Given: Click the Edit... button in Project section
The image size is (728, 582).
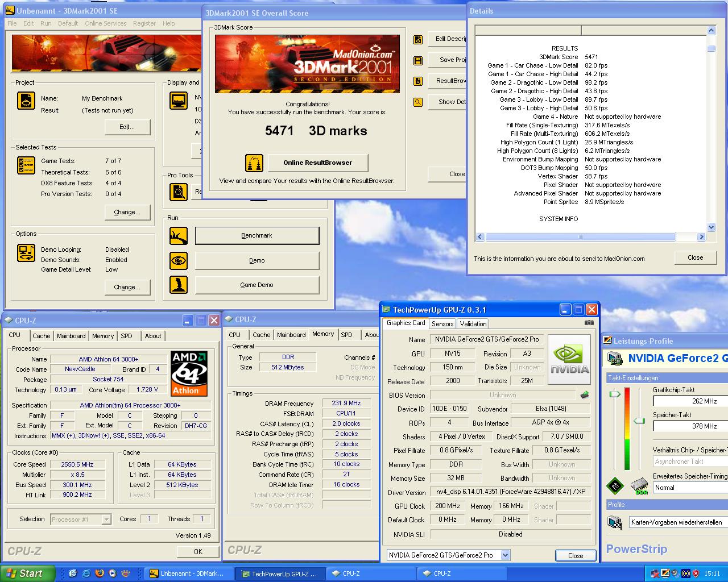Looking at the screenshot, I should coord(127,127).
